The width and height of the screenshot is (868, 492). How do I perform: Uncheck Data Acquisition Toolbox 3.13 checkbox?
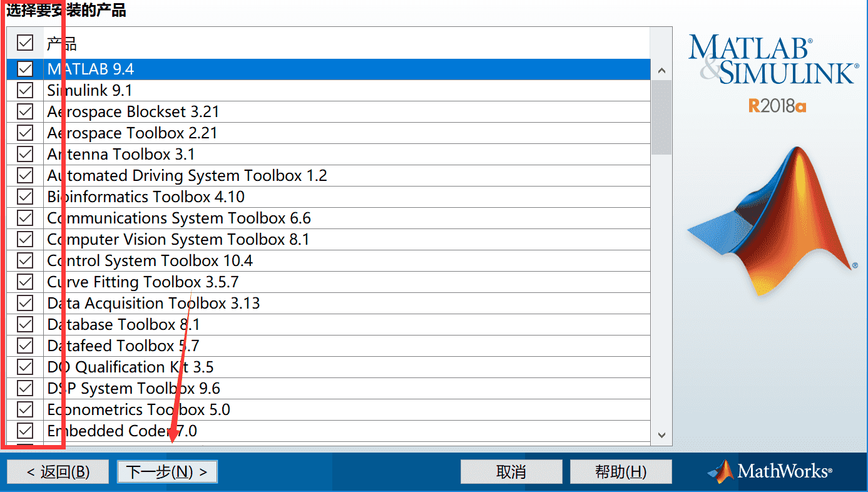click(25, 303)
